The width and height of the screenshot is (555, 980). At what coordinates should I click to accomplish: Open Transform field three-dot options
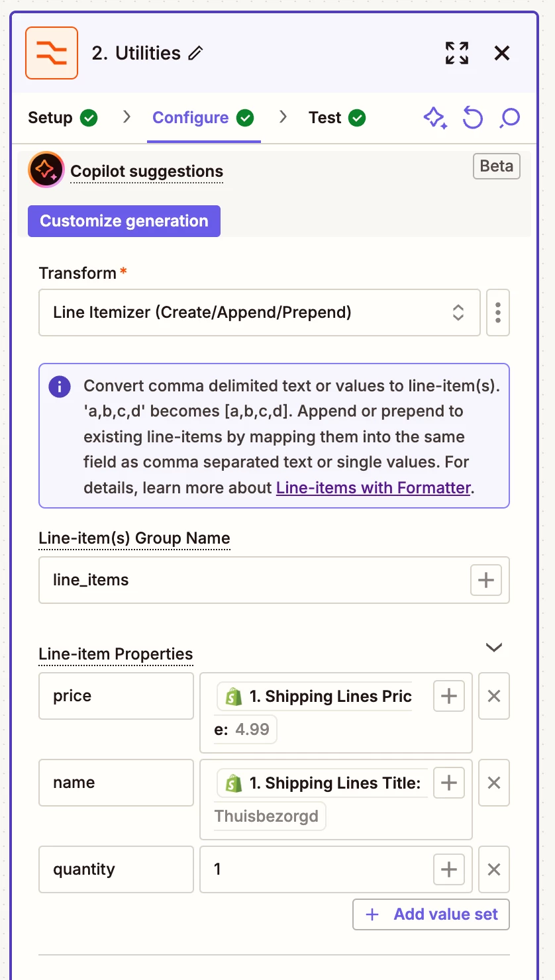tap(498, 313)
